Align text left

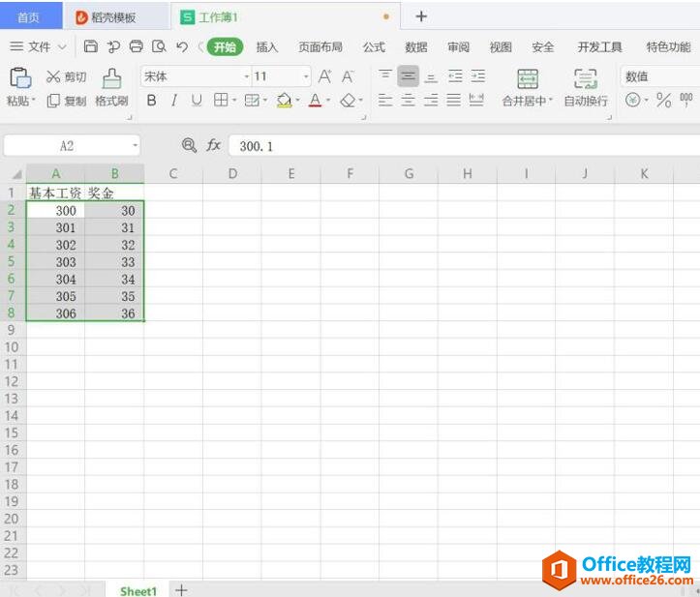coord(385,100)
